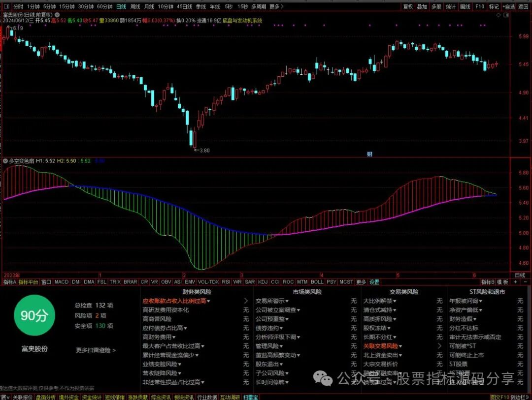Select the BOLL indicator
This screenshot has height=400, width=532.
click(317, 282)
